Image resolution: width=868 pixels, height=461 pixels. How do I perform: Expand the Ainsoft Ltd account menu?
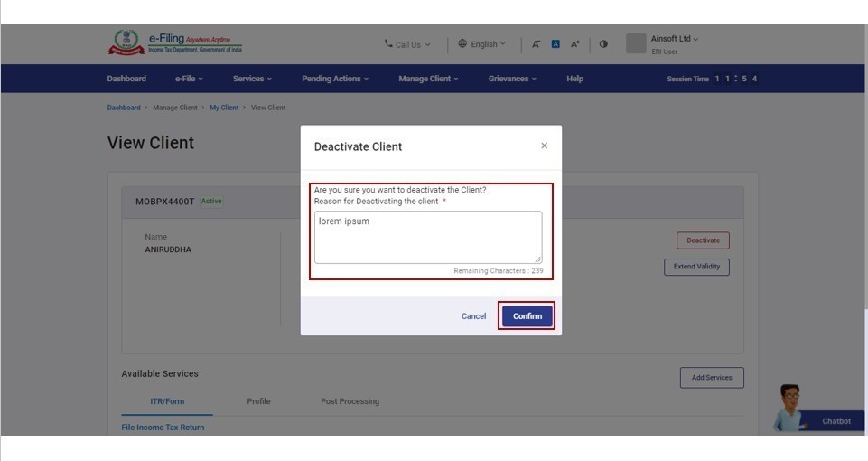675,39
